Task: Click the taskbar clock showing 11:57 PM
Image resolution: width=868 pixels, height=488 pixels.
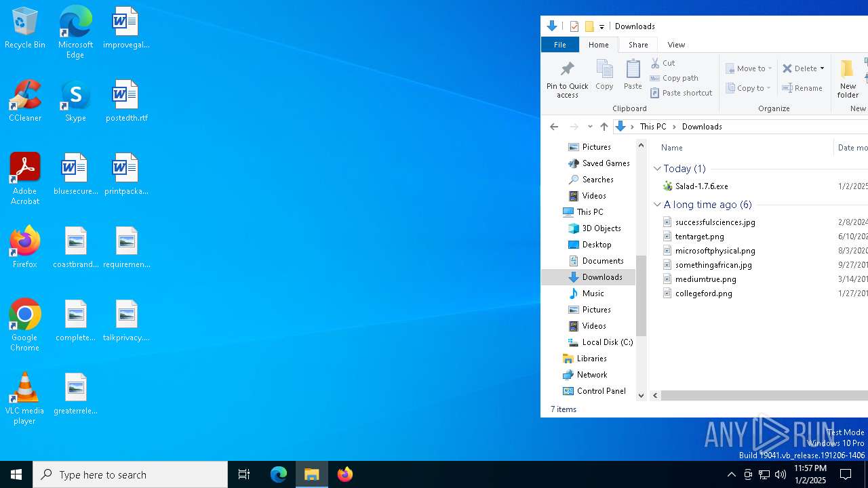Action: point(810,474)
